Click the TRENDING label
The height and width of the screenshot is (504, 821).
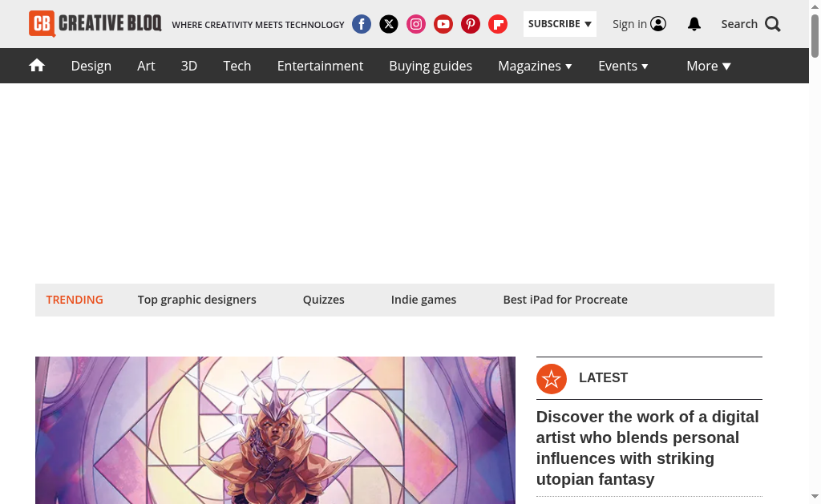pyautogui.click(x=75, y=300)
